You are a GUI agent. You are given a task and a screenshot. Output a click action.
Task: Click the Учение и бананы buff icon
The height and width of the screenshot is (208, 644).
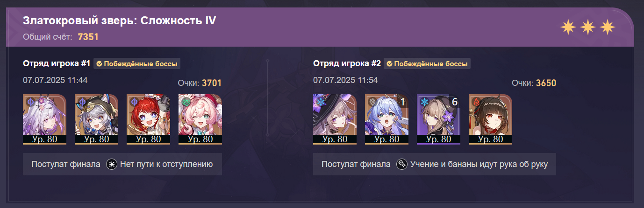tap(401, 164)
